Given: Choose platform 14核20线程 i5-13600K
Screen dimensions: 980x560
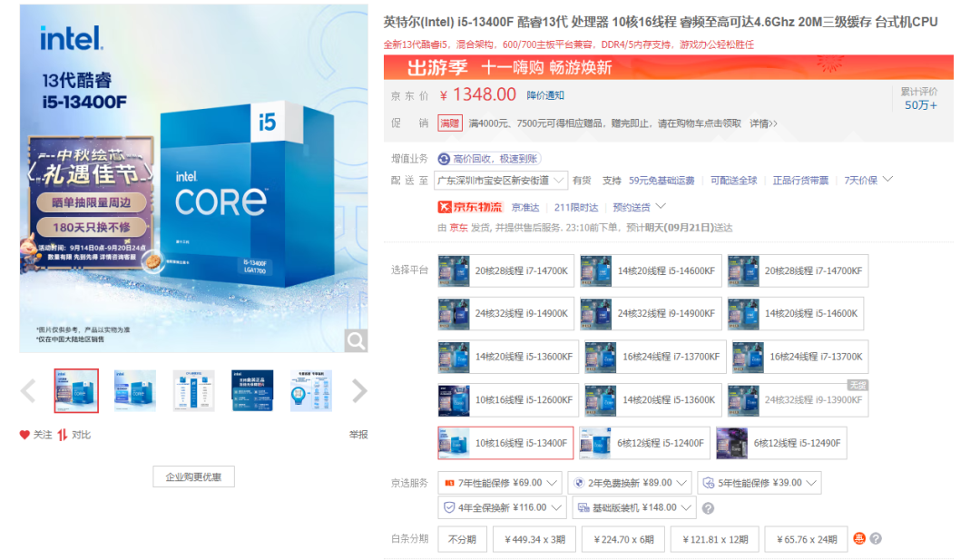Looking at the screenshot, I should (x=652, y=400).
